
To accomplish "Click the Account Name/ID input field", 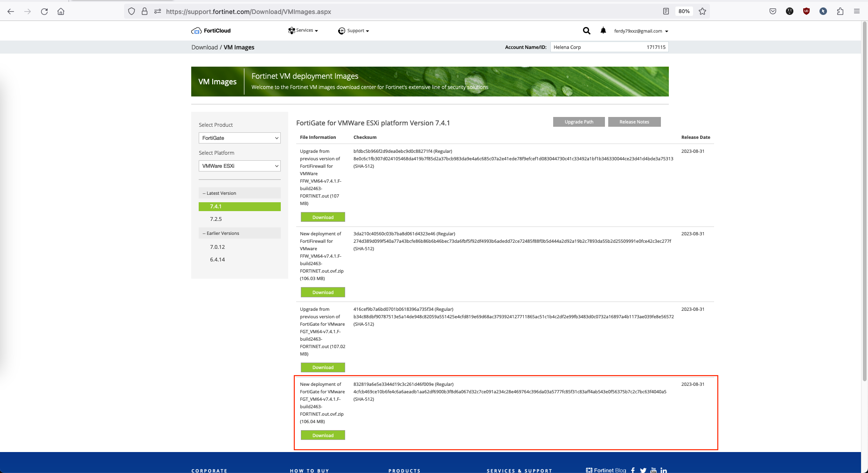I will 609,47.
